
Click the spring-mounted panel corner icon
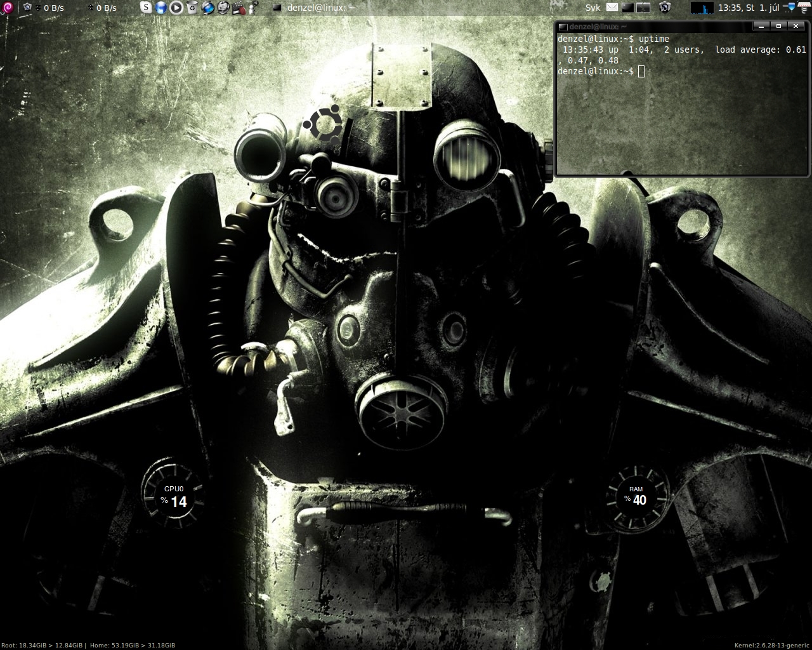click(x=804, y=8)
